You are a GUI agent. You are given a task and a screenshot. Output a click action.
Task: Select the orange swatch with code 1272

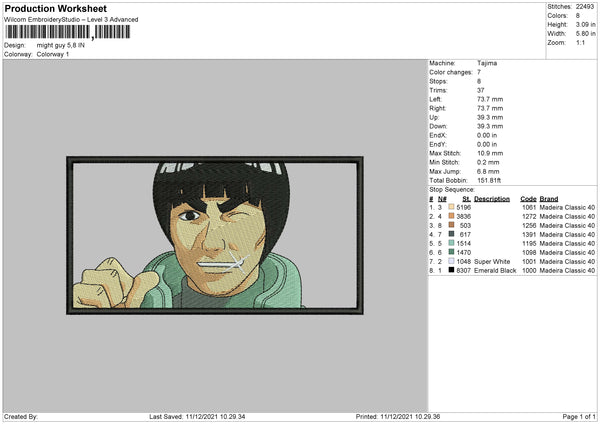(x=452, y=216)
